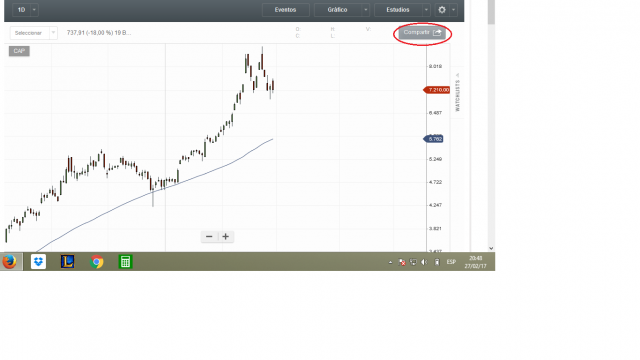640x360 pixels.
Task: Expand the Gráfico dropdown arrow
Action: tap(366, 10)
